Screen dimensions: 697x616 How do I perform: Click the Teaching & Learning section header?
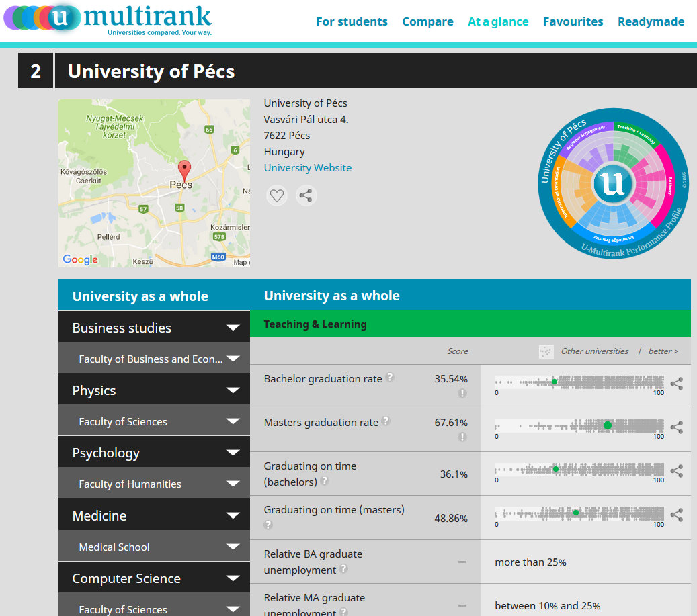coord(470,324)
